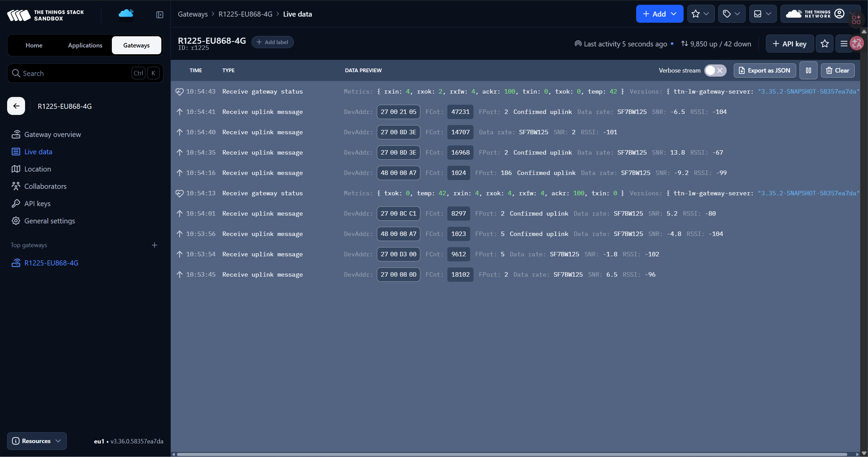Toggle the Verbose stream switch
Image resolution: width=868 pixels, height=457 pixels.
[715, 71]
